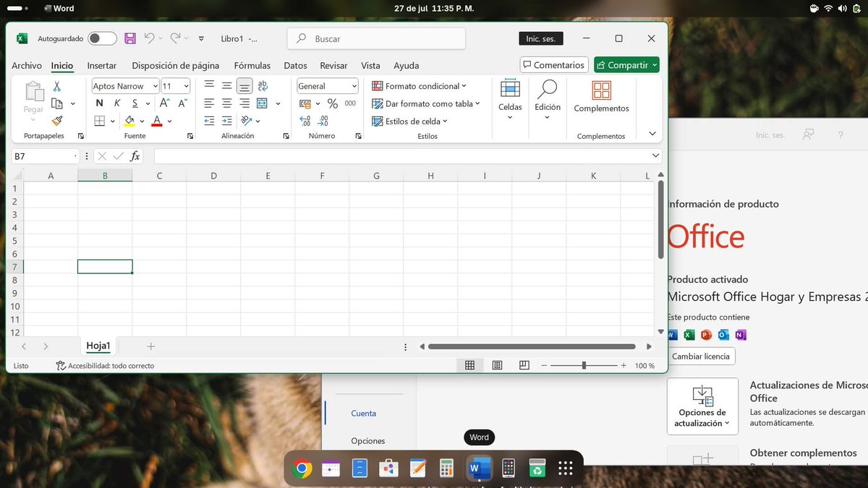Toggle wrap text option
The width and height of the screenshot is (868, 488).
263,86
